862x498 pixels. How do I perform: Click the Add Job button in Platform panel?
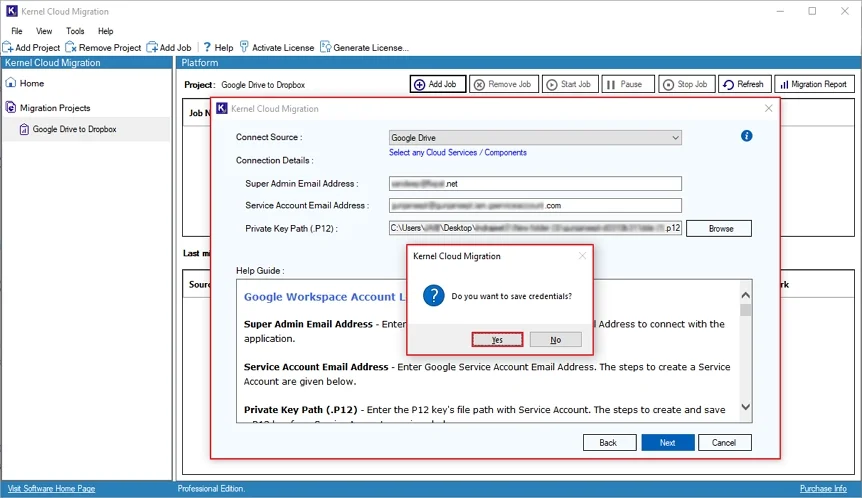[x=438, y=84]
